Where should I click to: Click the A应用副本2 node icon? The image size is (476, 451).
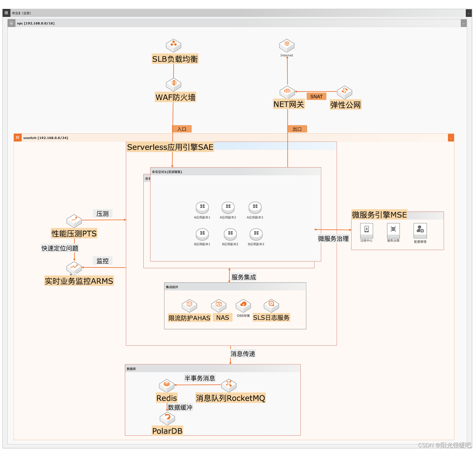tap(228, 208)
